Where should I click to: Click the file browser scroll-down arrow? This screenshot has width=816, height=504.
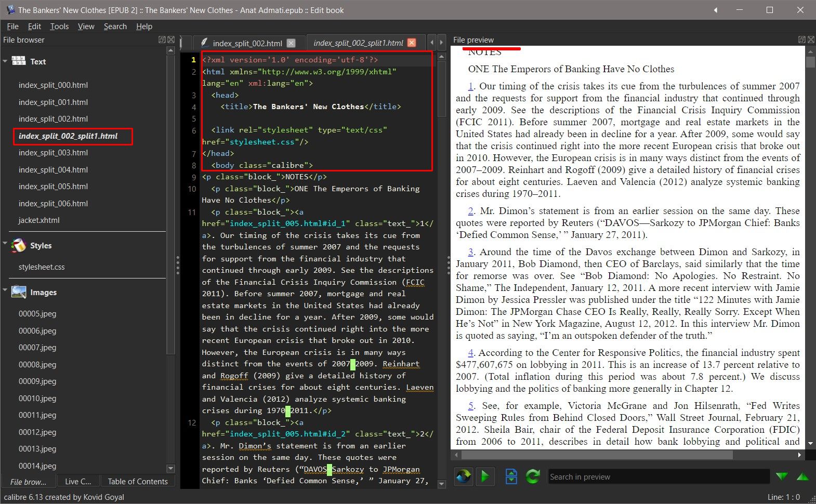pos(170,468)
